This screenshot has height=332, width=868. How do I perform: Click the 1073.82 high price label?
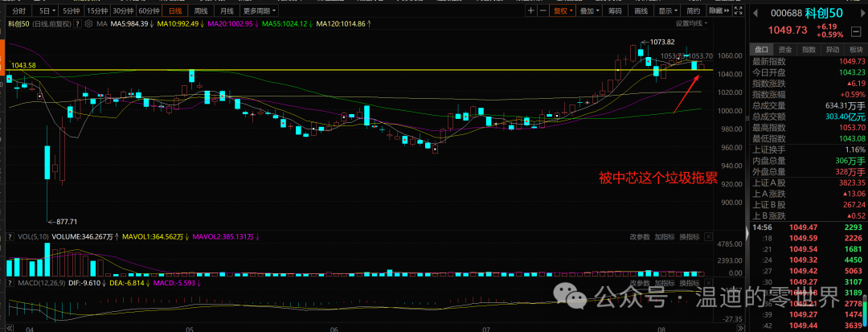tap(662, 42)
